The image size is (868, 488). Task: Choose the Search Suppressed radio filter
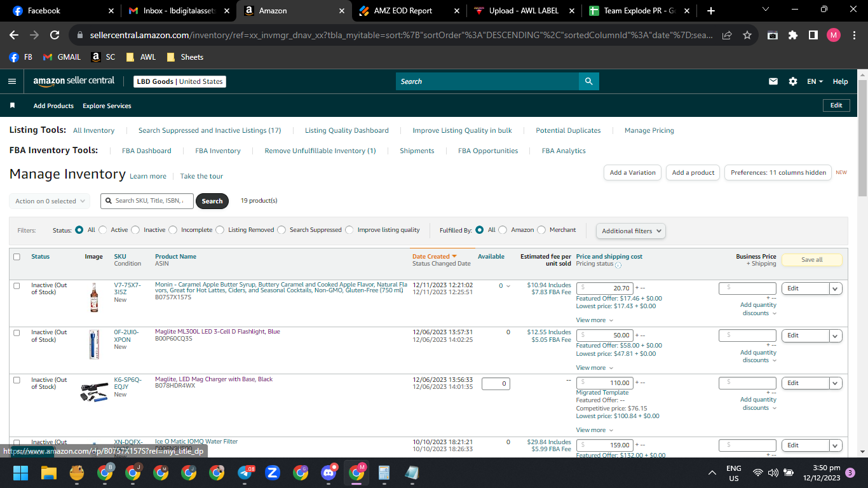[x=281, y=230]
